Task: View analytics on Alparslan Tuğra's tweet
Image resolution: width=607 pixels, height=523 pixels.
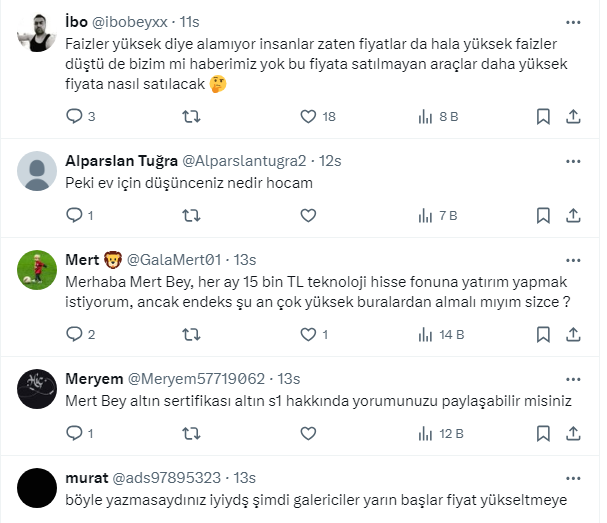Action: [x=425, y=214]
